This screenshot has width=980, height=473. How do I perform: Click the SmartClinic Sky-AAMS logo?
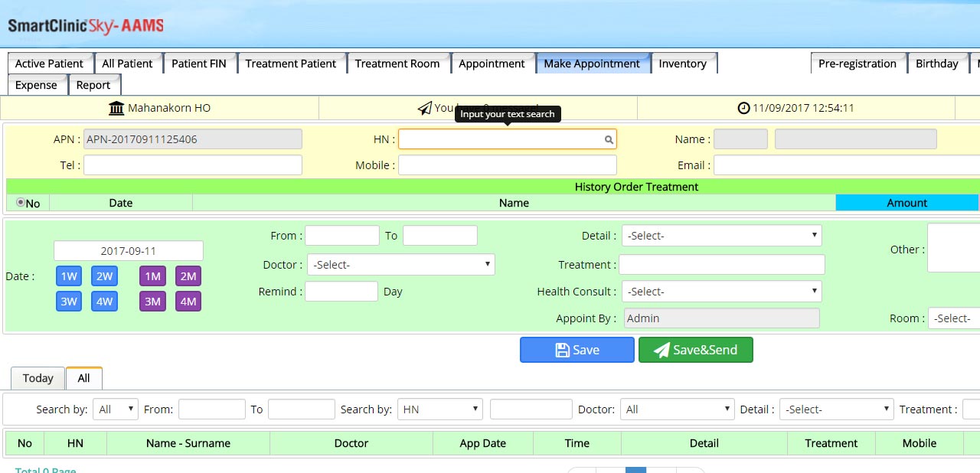(86, 25)
